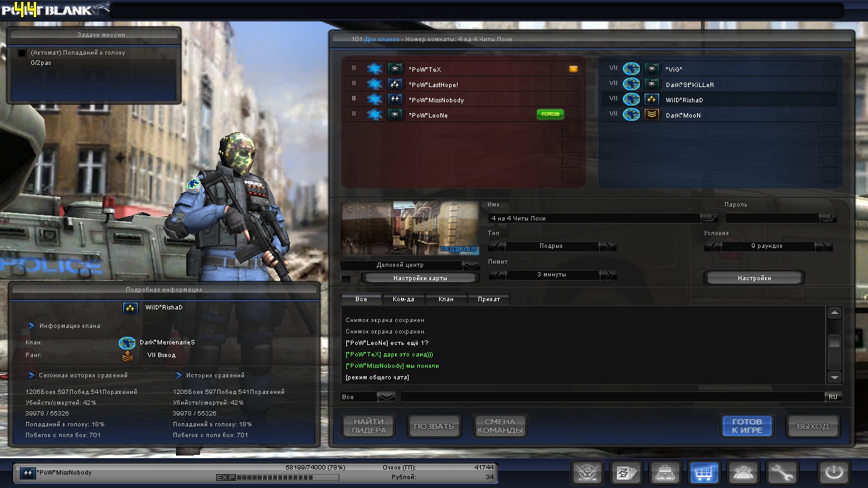Open settings with the wrench icon
868x488 pixels.
(782, 473)
